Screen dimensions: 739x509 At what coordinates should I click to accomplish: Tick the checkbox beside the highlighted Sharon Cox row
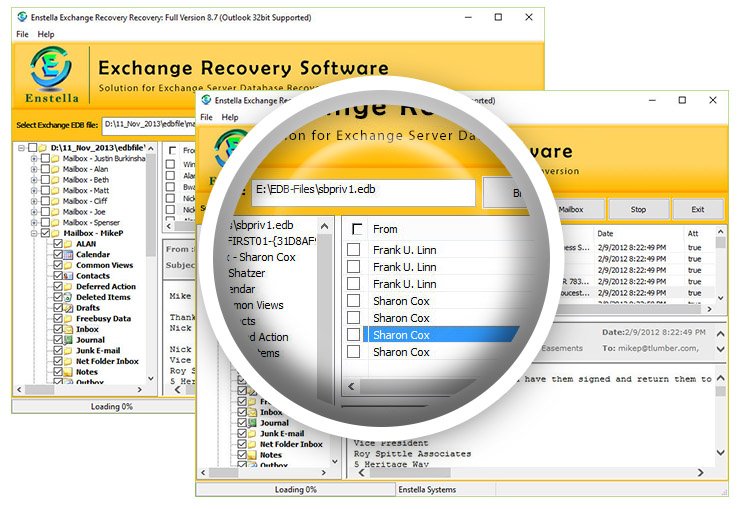click(353, 335)
